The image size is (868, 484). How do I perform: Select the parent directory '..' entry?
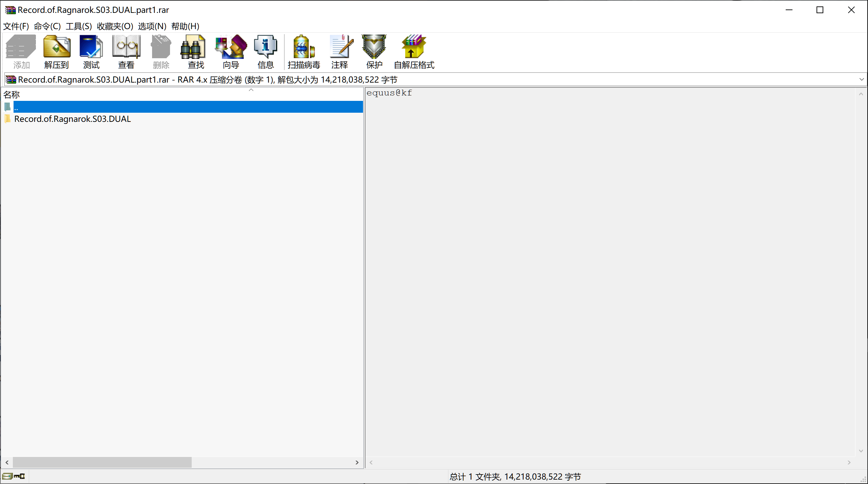click(x=16, y=107)
